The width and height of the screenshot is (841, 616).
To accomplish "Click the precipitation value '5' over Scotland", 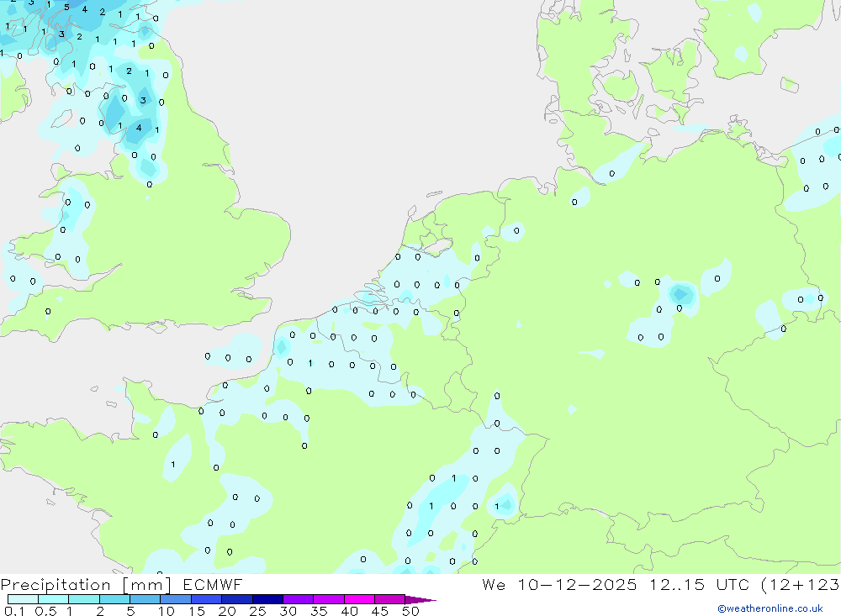I will pos(66,8).
